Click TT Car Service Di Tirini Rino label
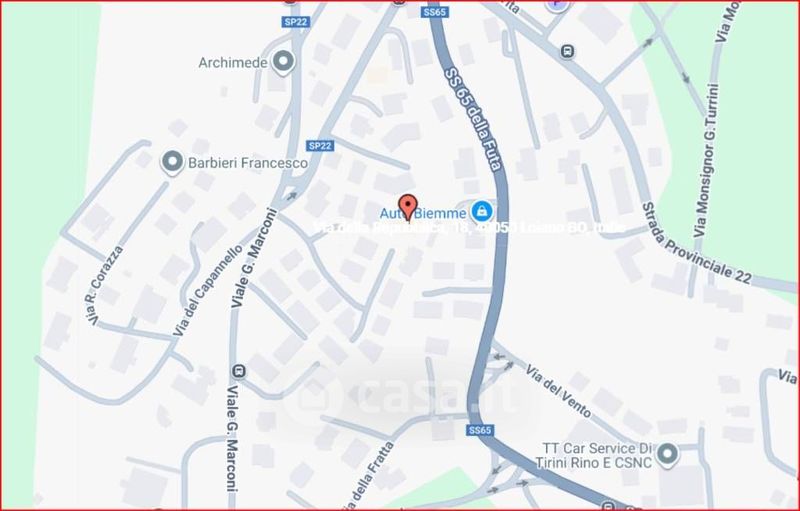This screenshot has height=511, width=800. pyautogui.click(x=594, y=455)
